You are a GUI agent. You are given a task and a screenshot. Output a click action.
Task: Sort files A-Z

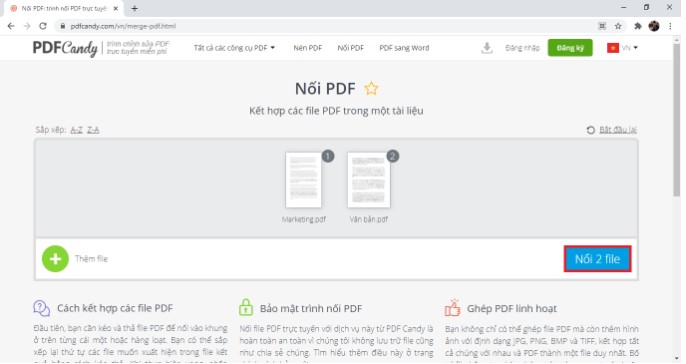[x=77, y=130]
